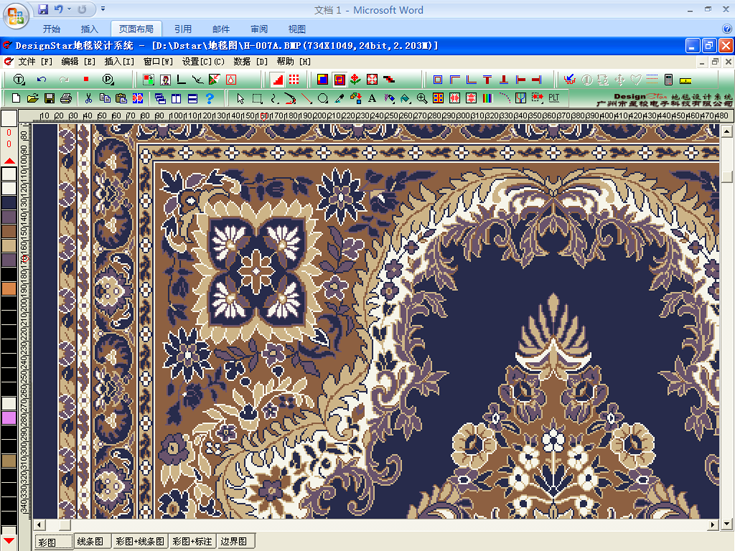735x551 pixels.
Task: Open the 数据 [D] menu
Action: point(250,61)
